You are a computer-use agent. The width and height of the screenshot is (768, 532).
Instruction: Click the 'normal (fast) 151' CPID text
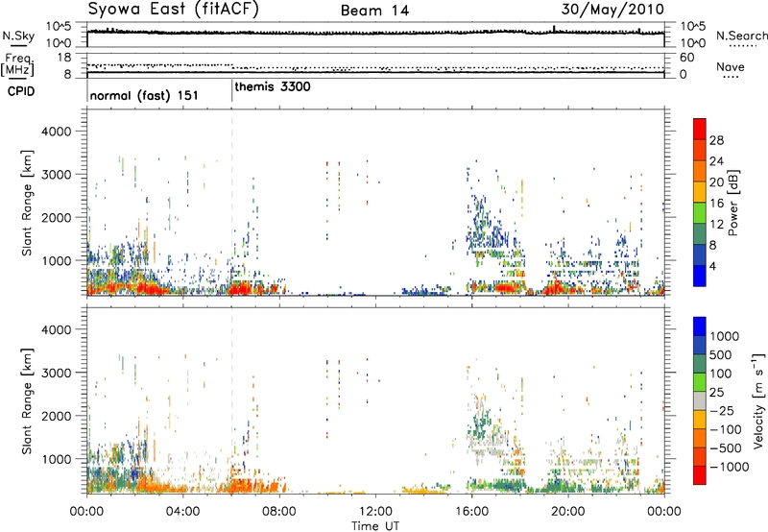(144, 95)
